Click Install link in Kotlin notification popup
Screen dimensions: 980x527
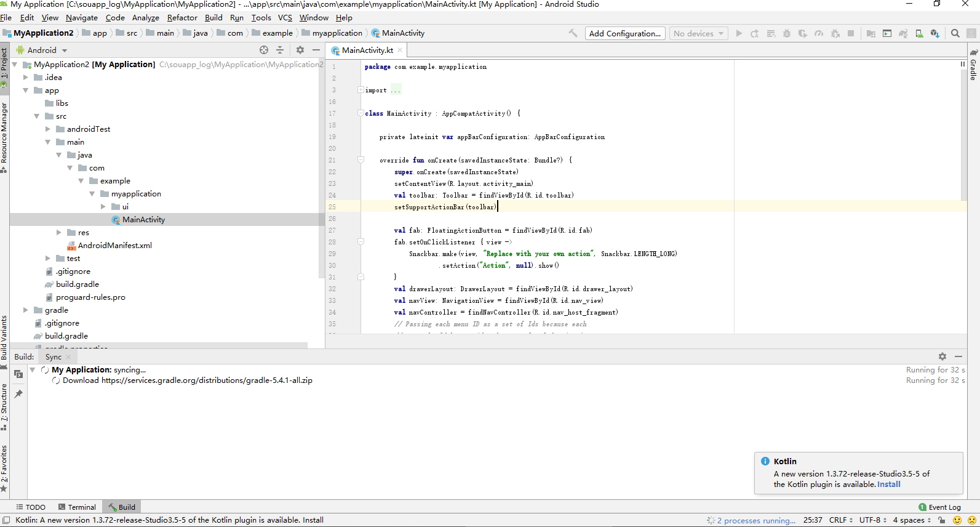coord(888,485)
